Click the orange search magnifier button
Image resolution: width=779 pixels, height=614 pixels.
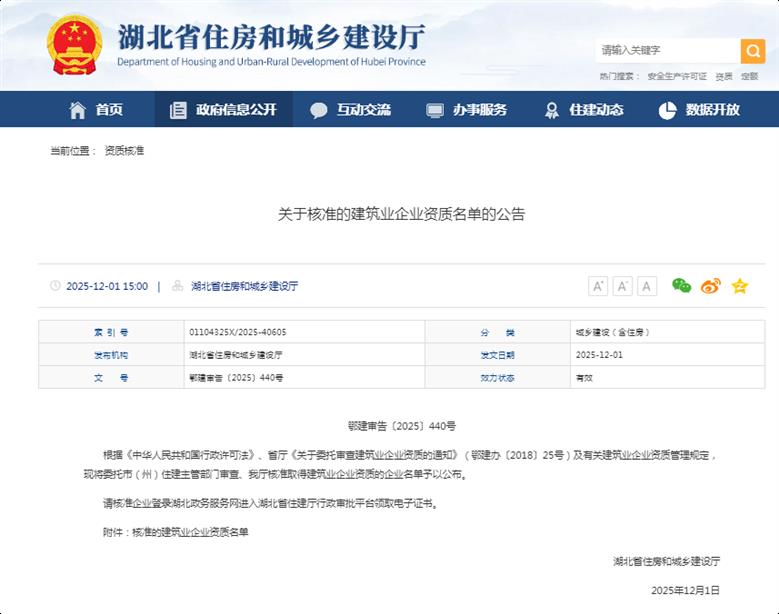point(752,50)
